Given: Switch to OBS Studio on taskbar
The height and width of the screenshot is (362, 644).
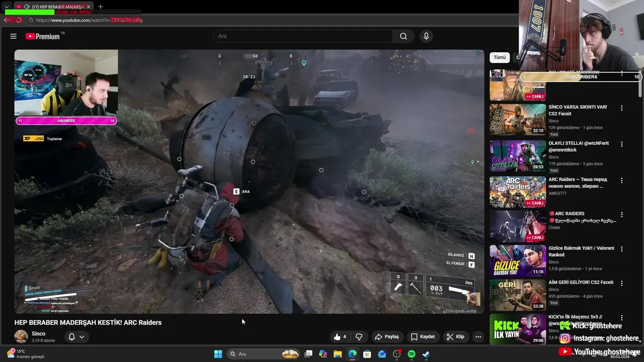Looking at the screenshot, I should [397, 354].
